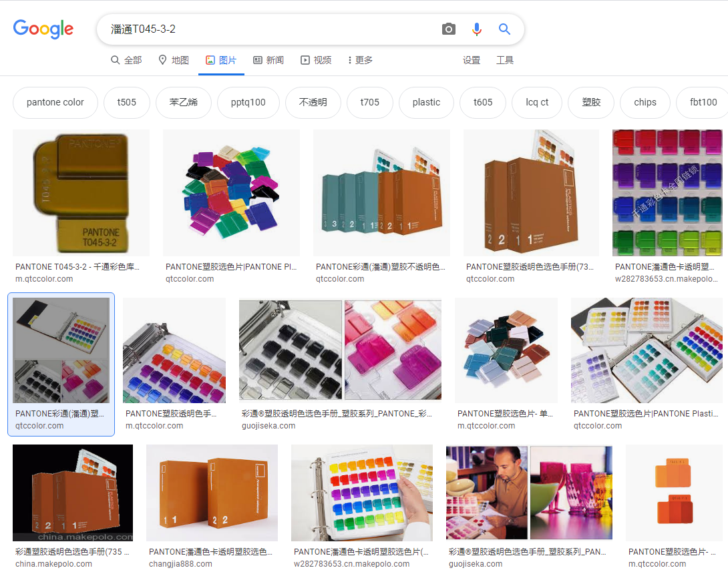The height and width of the screenshot is (576, 728).
Task: Select the '不透明' filter chip
Action: [x=313, y=102]
